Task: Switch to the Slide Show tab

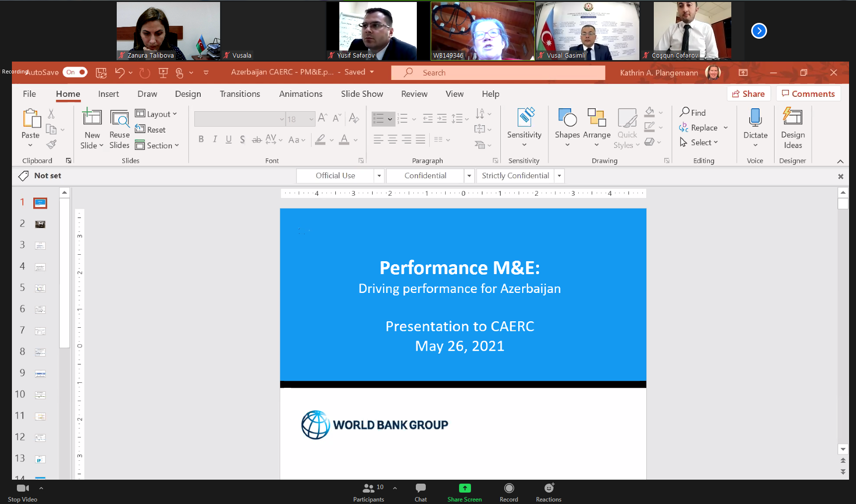Action: 362,94
